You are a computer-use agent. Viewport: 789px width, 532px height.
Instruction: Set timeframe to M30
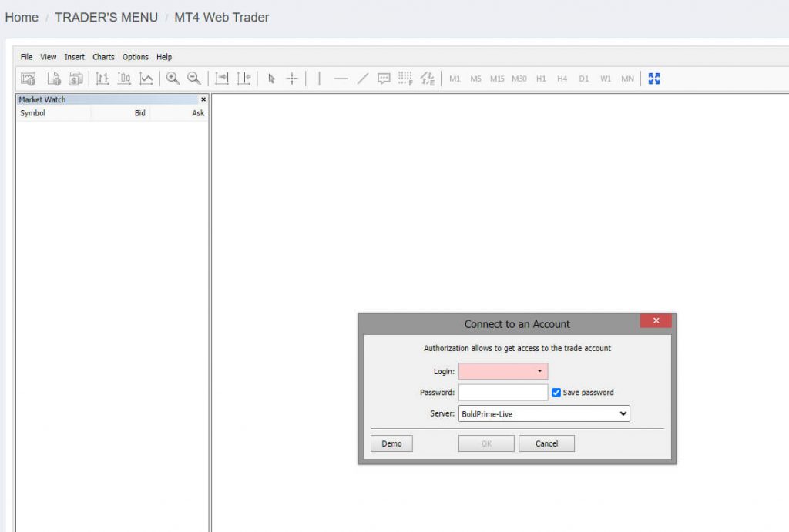(519, 79)
